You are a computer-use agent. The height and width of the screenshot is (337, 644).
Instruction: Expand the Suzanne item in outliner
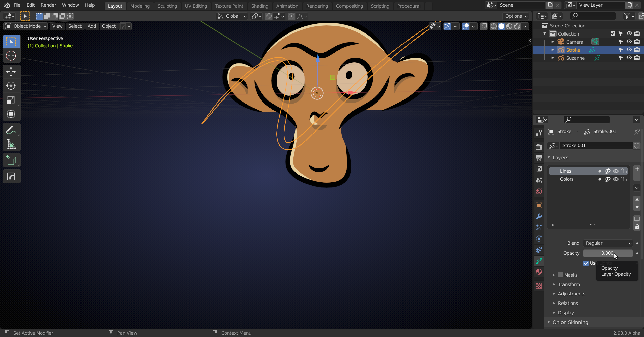tap(553, 58)
